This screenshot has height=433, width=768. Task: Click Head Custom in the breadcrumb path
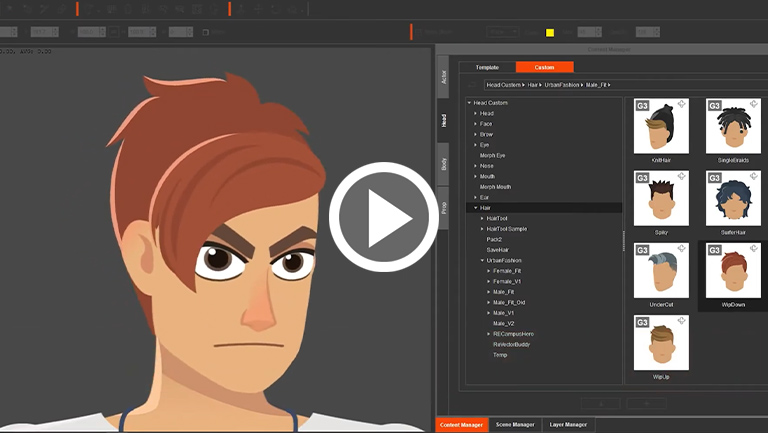(504, 85)
